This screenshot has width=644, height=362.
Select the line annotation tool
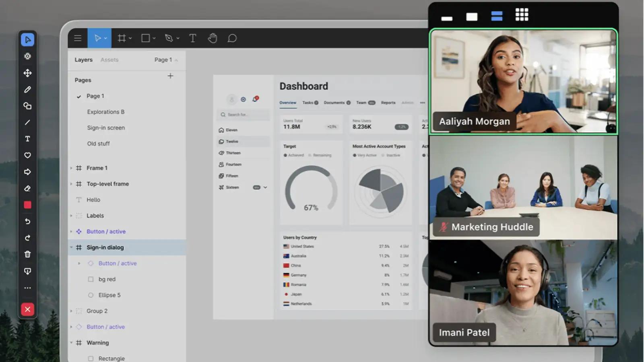coord(27,122)
